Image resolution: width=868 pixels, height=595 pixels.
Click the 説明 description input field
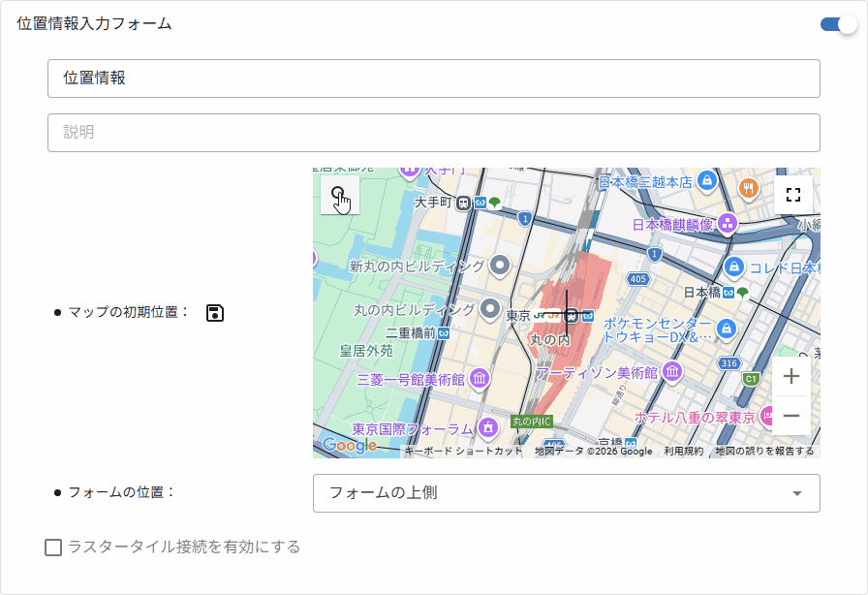(x=433, y=133)
